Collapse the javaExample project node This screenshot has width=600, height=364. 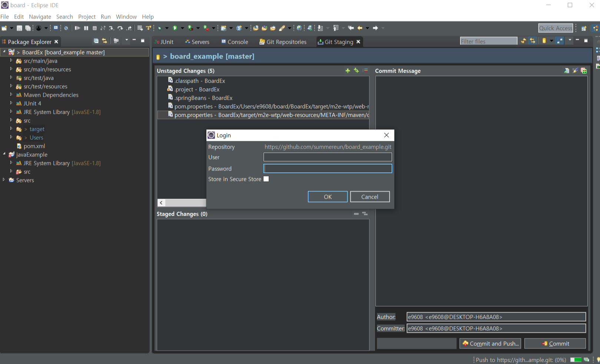(4, 154)
